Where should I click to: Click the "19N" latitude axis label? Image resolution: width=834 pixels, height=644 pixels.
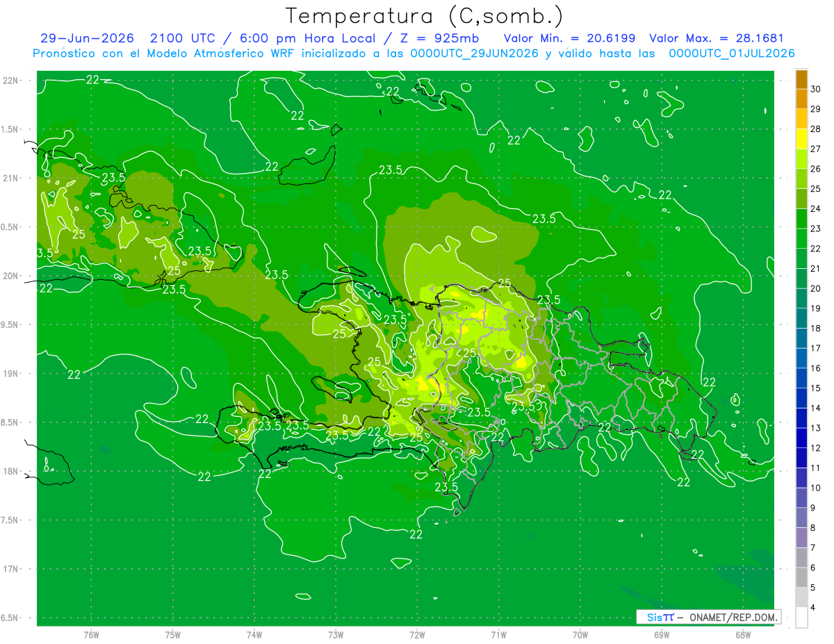point(10,373)
